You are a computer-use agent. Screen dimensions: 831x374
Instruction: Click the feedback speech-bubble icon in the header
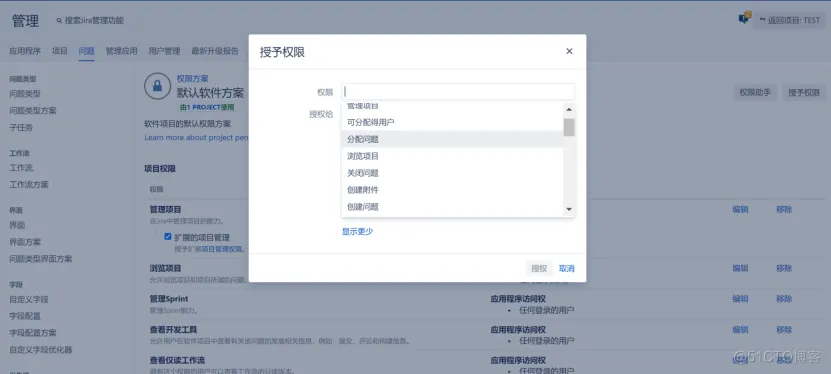point(745,18)
